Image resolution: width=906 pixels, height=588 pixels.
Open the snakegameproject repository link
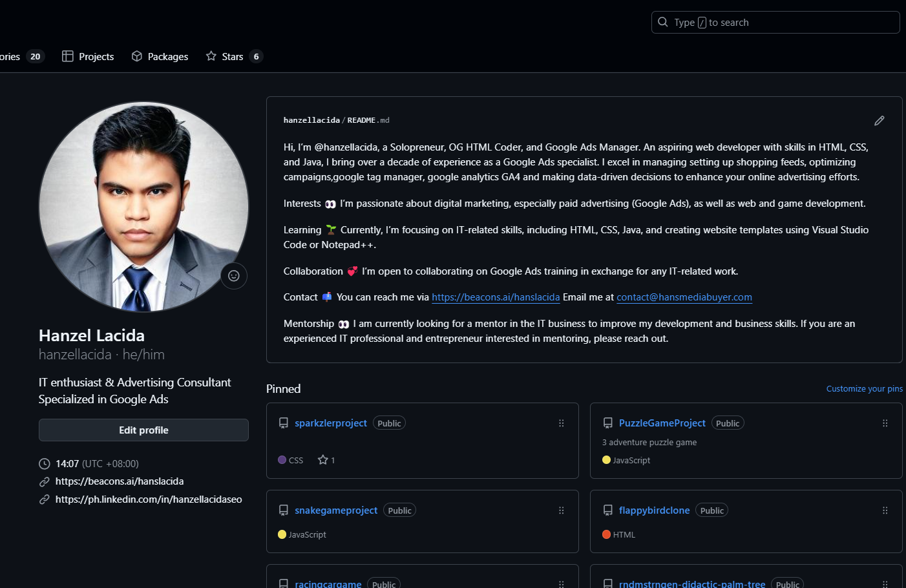(335, 510)
